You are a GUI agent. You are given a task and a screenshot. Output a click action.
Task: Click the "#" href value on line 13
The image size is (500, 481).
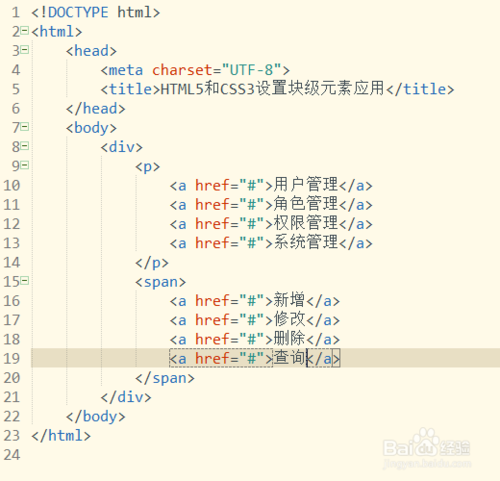(251, 242)
